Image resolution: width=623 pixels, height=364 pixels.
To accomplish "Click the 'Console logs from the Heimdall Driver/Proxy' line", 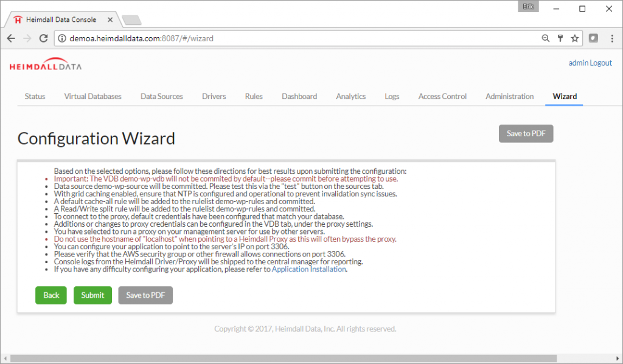I will pos(208,261).
